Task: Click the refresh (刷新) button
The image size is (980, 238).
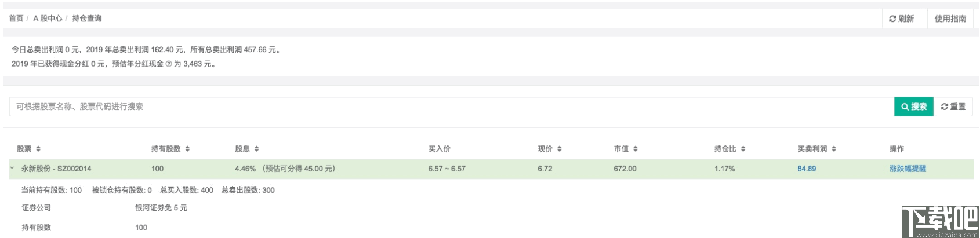Action: click(x=901, y=19)
